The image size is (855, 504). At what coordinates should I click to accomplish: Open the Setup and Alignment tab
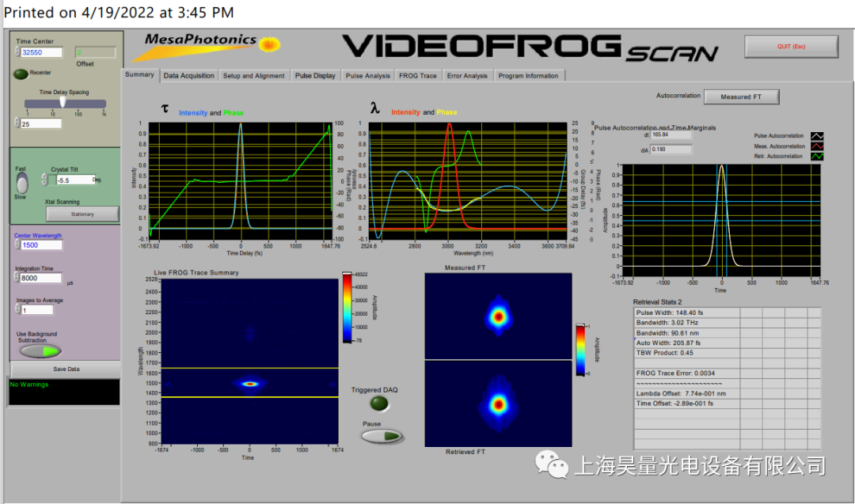click(x=253, y=76)
